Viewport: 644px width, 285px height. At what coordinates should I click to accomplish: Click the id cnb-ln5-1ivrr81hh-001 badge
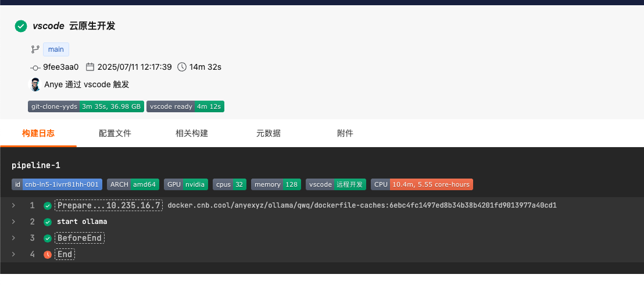[57, 184]
